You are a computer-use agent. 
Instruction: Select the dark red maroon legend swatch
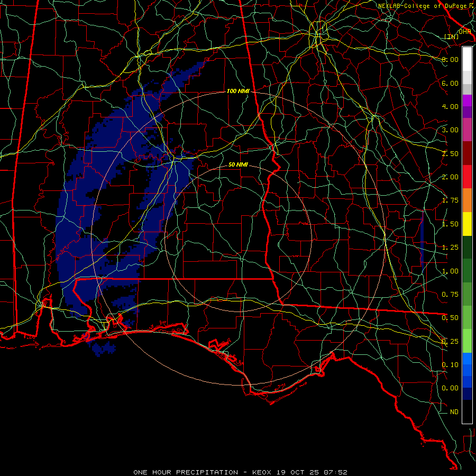(x=467, y=153)
